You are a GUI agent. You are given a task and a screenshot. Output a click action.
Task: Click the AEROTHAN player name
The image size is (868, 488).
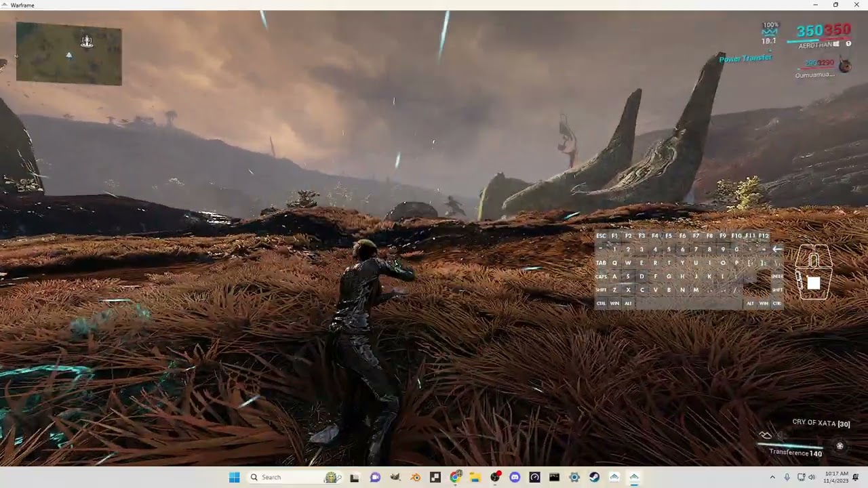pos(815,45)
